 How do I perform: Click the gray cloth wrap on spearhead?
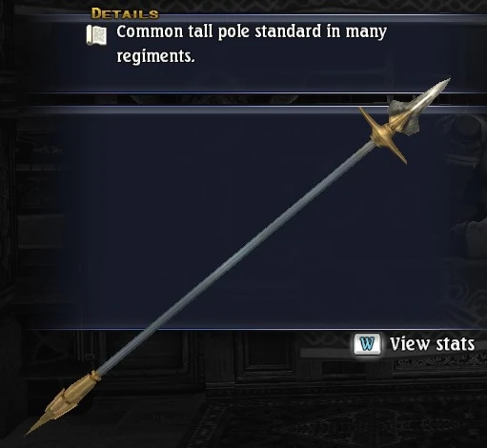(403, 116)
